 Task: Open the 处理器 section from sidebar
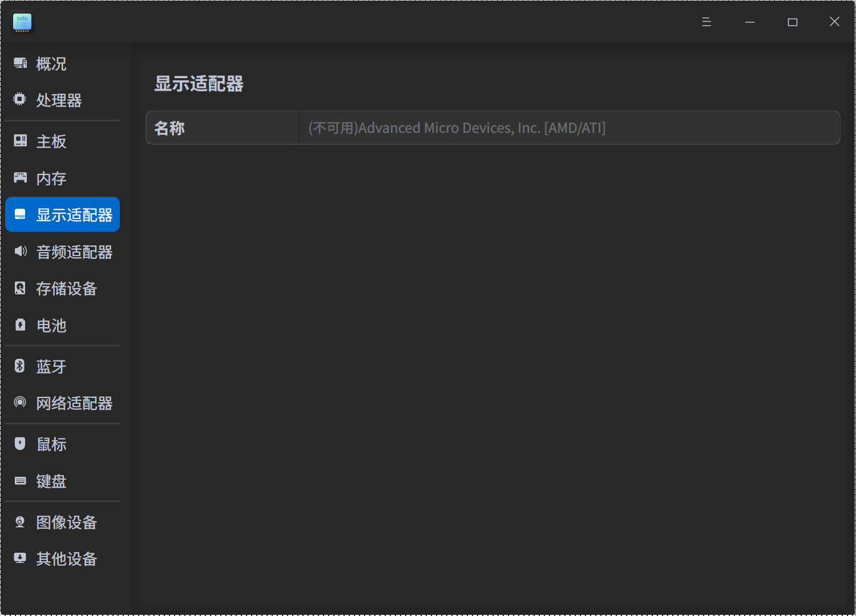coord(58,100)
